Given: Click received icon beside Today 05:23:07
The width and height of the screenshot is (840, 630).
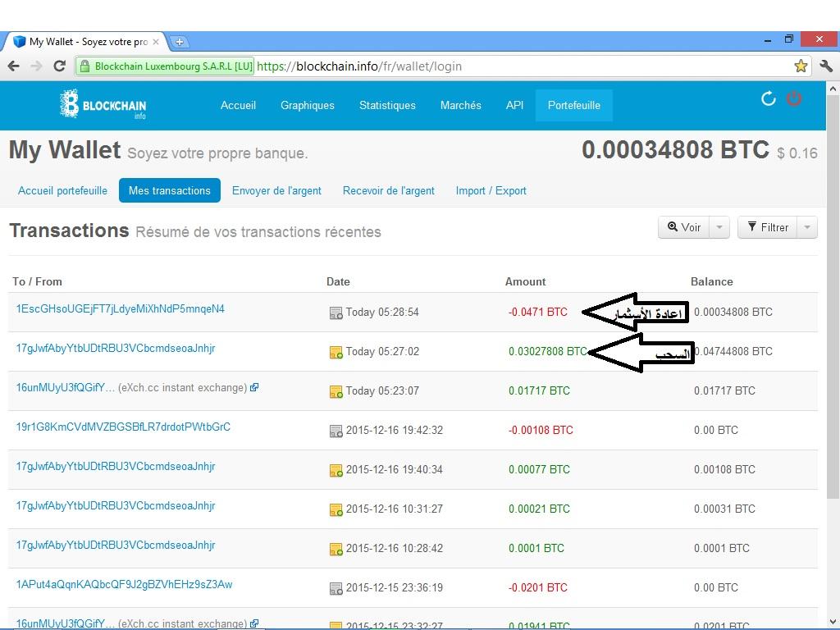Looking at the screenshot, I should pos(336,391).
